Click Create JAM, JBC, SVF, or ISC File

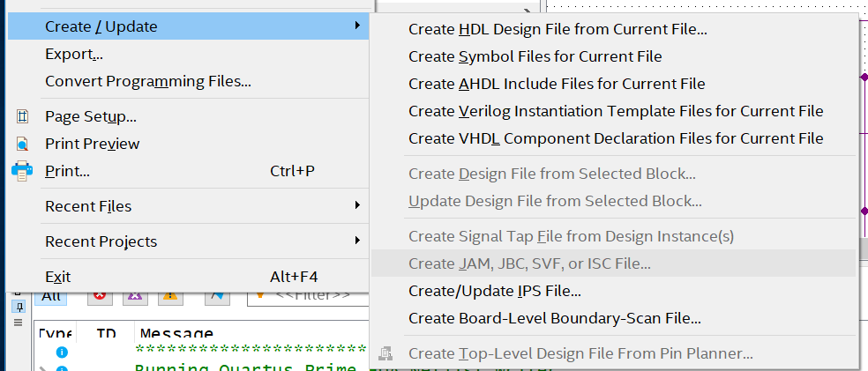613,263
